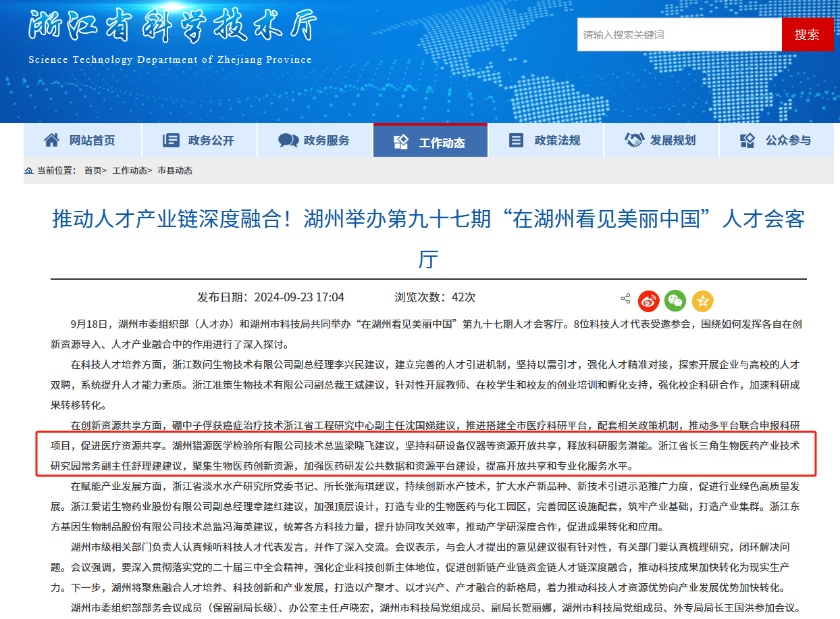This screenshot has height=619, width=840.
Task: Click the home icon beside 网站首页
Action: click(51, 140)
